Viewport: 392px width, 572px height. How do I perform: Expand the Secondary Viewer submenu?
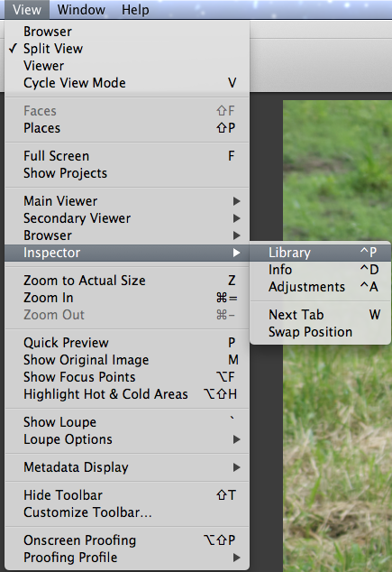[127, 218]
